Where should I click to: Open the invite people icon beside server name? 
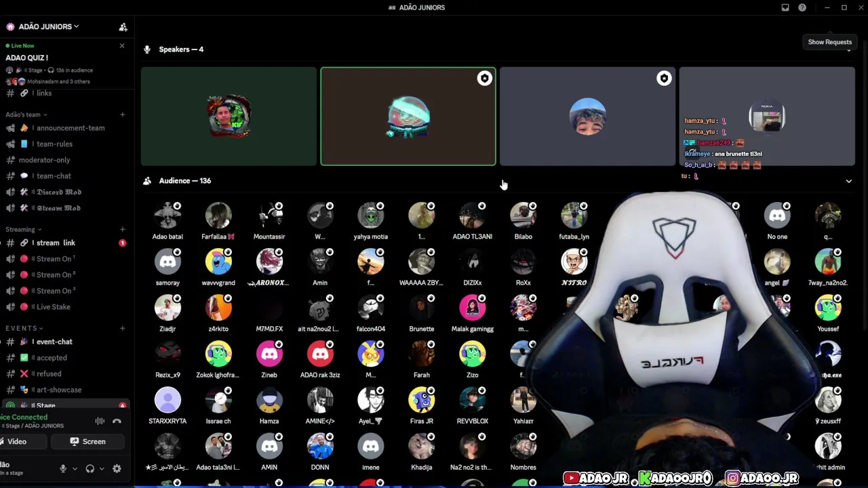(x=123, y=27)
